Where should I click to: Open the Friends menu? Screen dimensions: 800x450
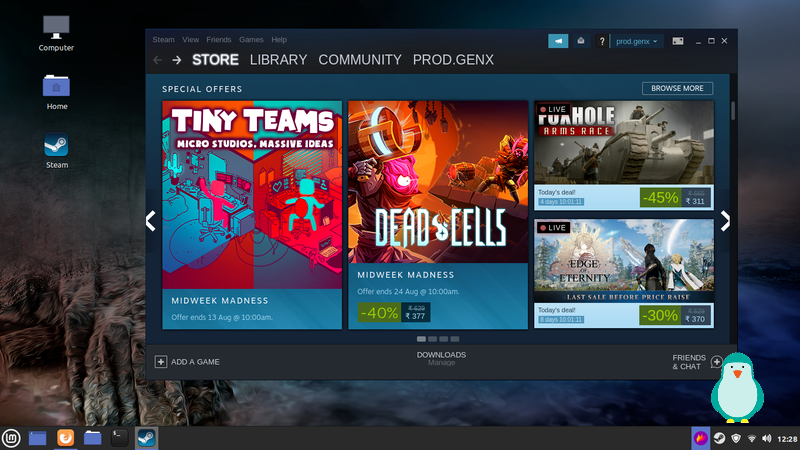click(x=218, y=39)
